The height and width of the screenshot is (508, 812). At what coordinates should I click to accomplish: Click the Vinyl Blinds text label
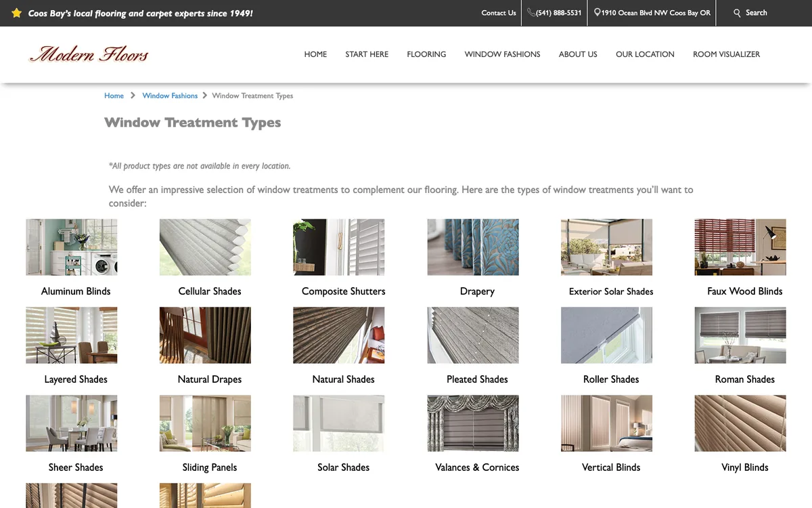click(x=745, y=467)
